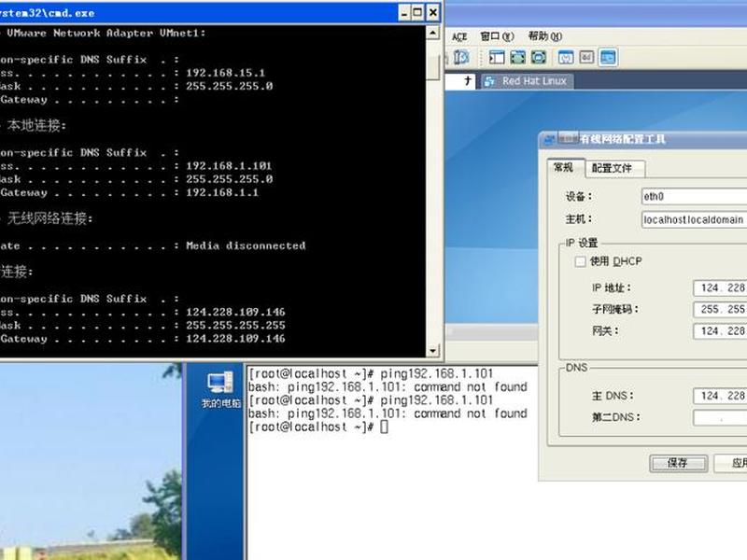Activate VMware quick switch mode icon

pos(539,58)
